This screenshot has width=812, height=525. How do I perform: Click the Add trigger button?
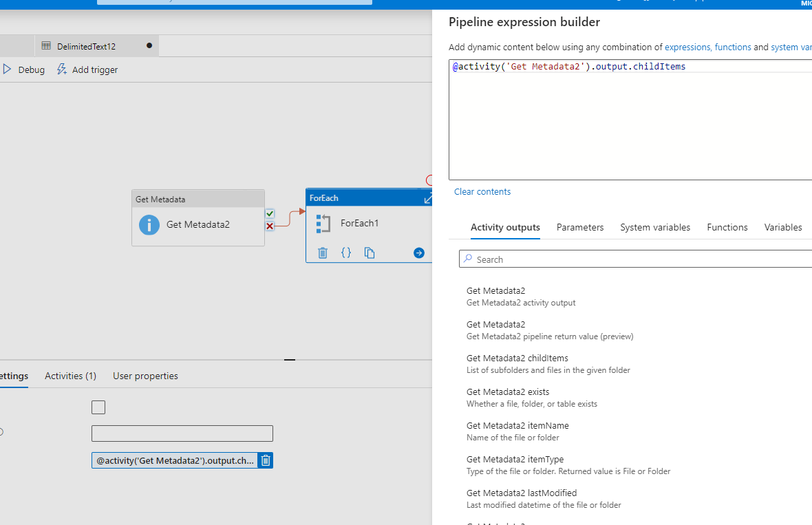(x=87, y=69)
